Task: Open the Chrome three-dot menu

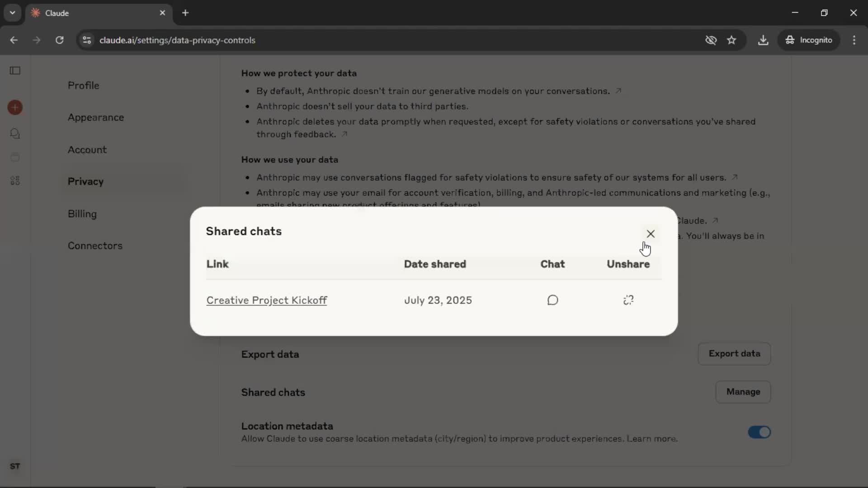Action: (x=854, y=40)
